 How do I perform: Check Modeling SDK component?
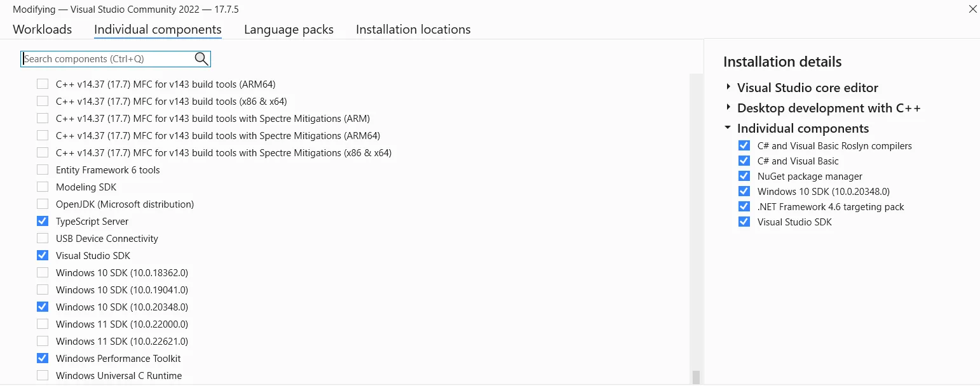coord(43,187)
